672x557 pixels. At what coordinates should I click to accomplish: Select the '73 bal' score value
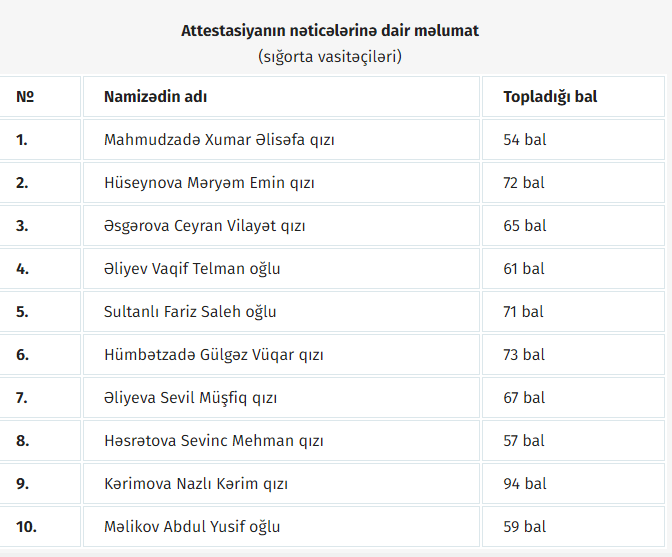coord(524,355)
